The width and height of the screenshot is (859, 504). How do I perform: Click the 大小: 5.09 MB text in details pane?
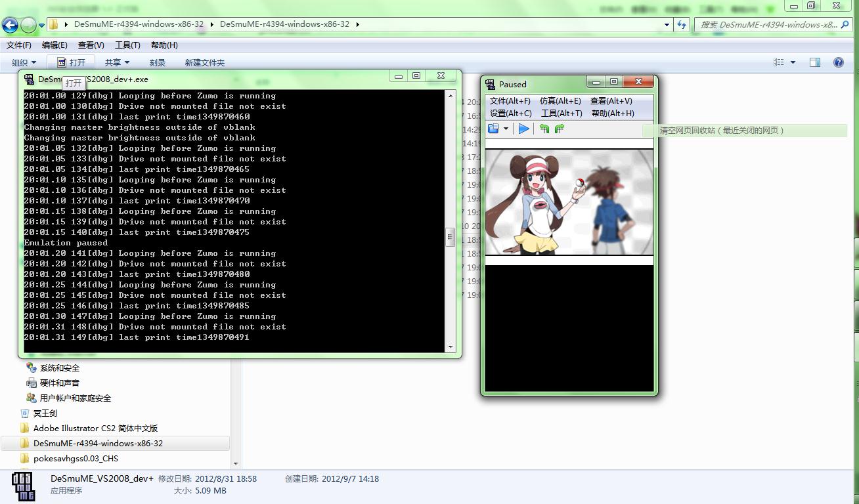pyautogui.click(x=200, y=491)
